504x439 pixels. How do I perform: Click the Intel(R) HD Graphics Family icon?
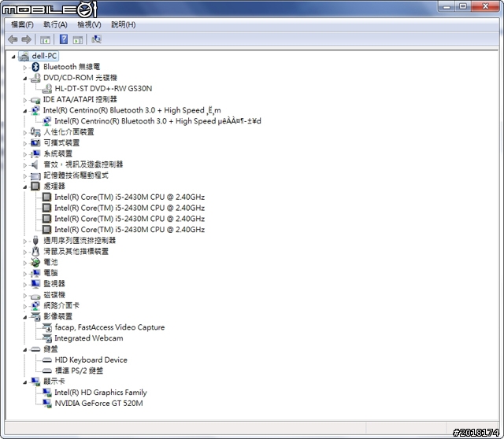pyautogui.click(x=47, y=393)
